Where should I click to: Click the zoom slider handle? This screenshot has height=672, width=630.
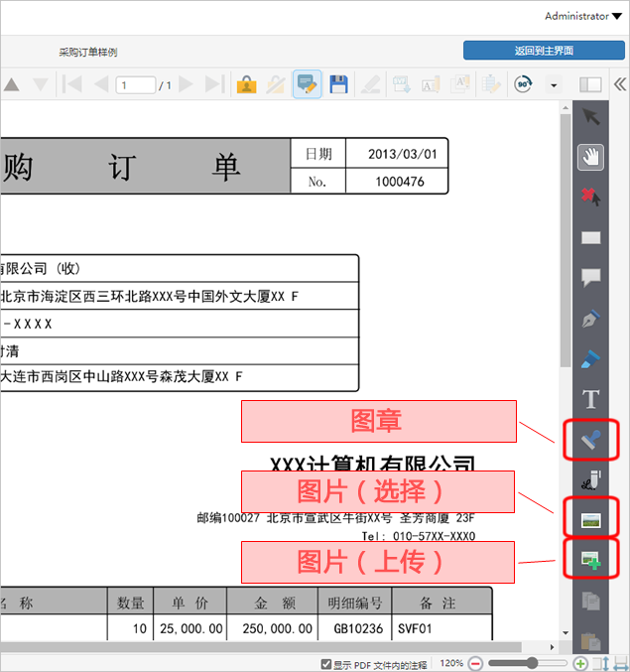(x=533, y=663)
